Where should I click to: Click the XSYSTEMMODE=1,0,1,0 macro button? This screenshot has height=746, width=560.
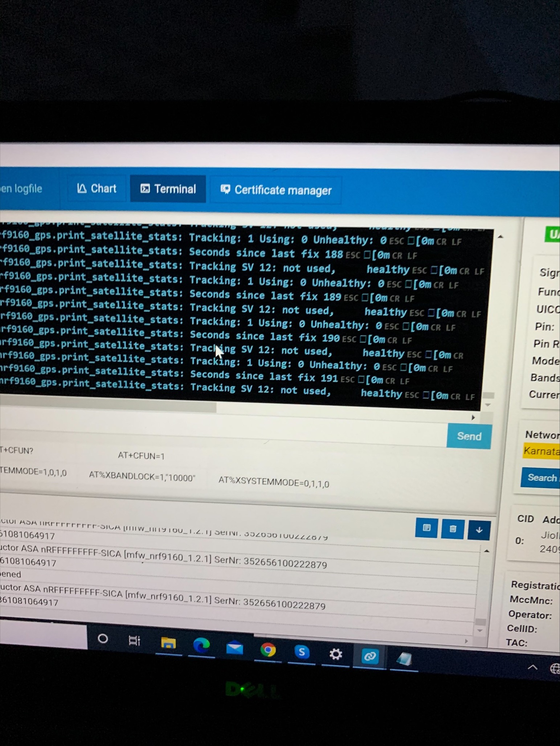point(33,472)
